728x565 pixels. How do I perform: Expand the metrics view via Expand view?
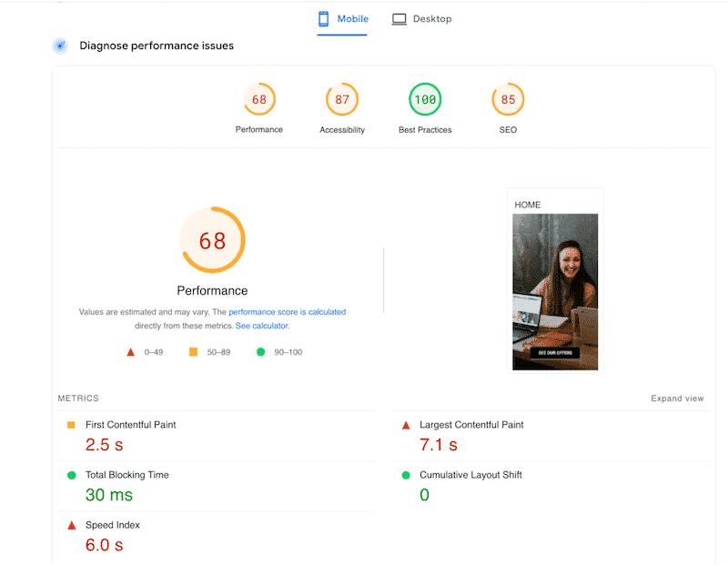click(677, 398)
